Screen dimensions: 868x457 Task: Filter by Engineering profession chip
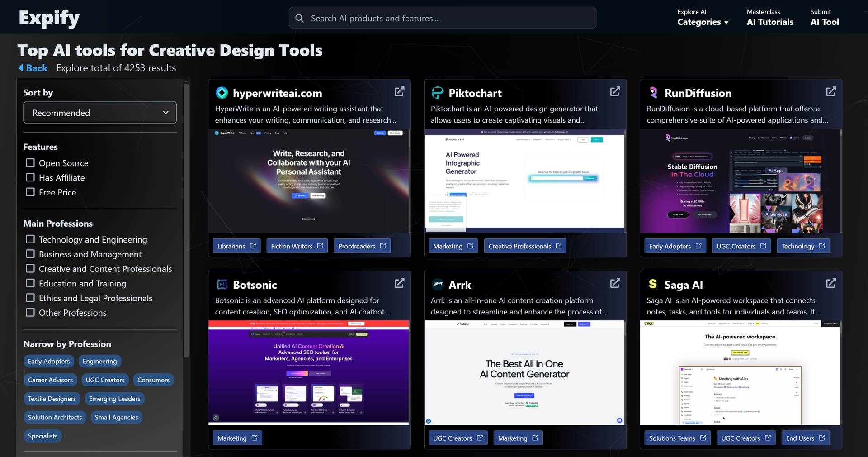99,361
